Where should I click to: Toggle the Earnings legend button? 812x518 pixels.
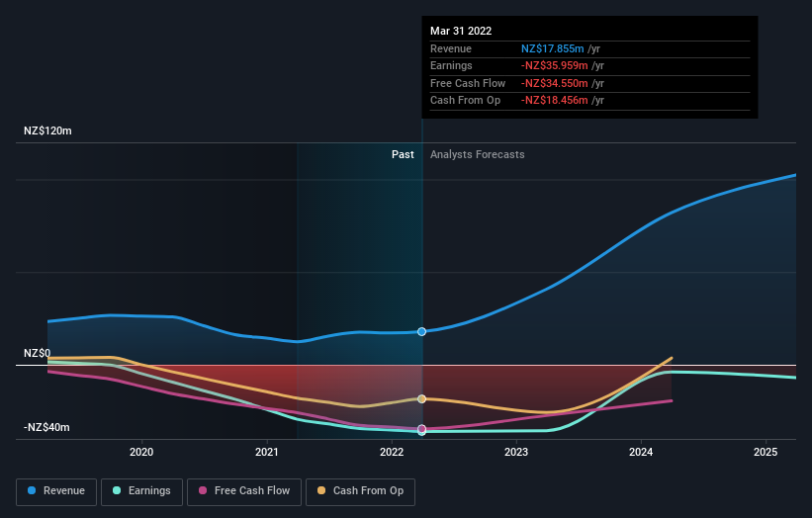tap(141, 491)
